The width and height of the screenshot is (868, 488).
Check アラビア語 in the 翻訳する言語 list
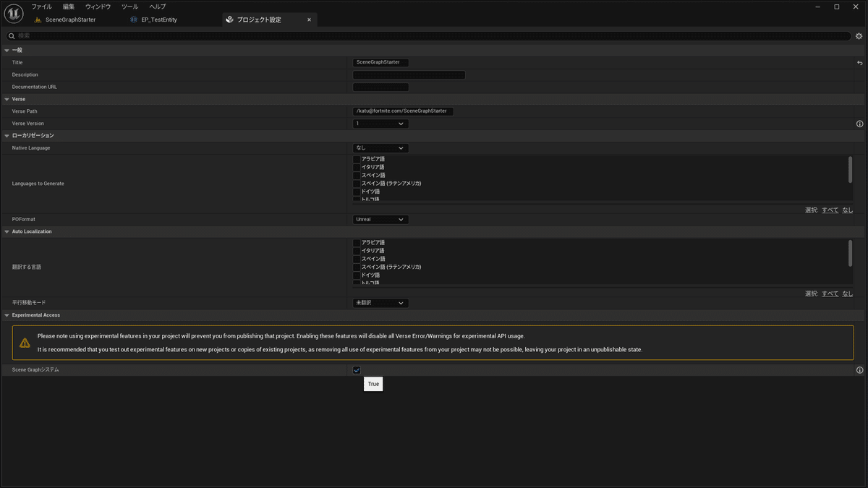click(x=357, y=243)
